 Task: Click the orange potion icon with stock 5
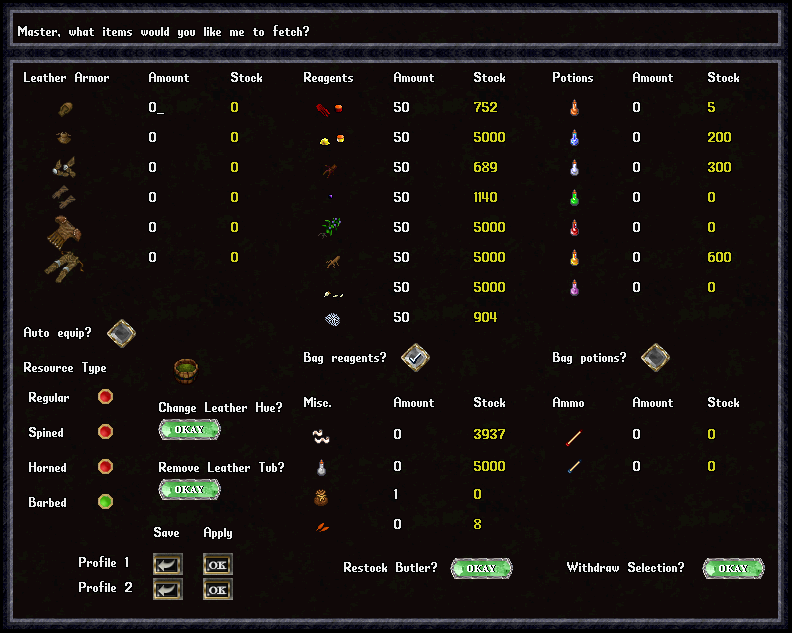coord(574,107)
